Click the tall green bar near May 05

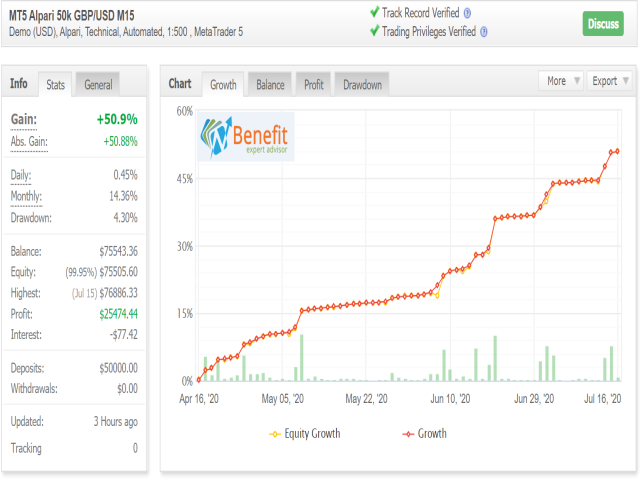click(301, 358)
